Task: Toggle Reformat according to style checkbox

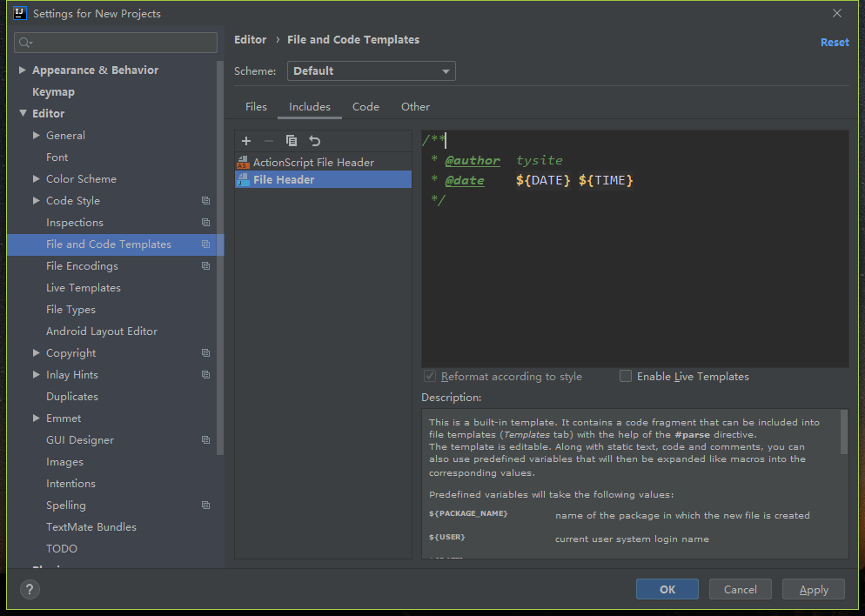Action: point(430,376)
